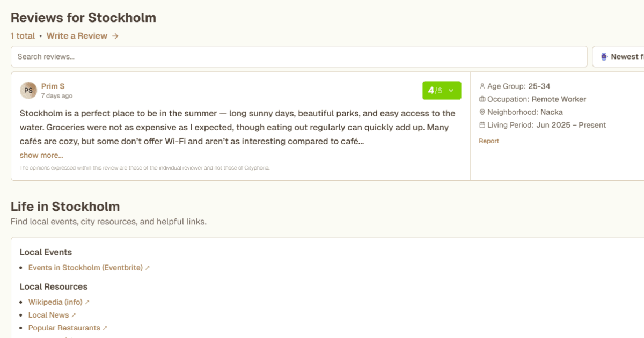The height and width of the screenshot is (338, 644).
Task: Click external link icon beside Eventbrite
Action: tap(148, 268)
